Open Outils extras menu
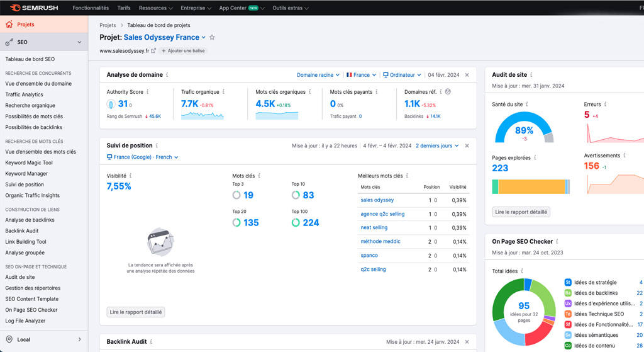Screen dimensions: 644x352 tap(291, 8)
